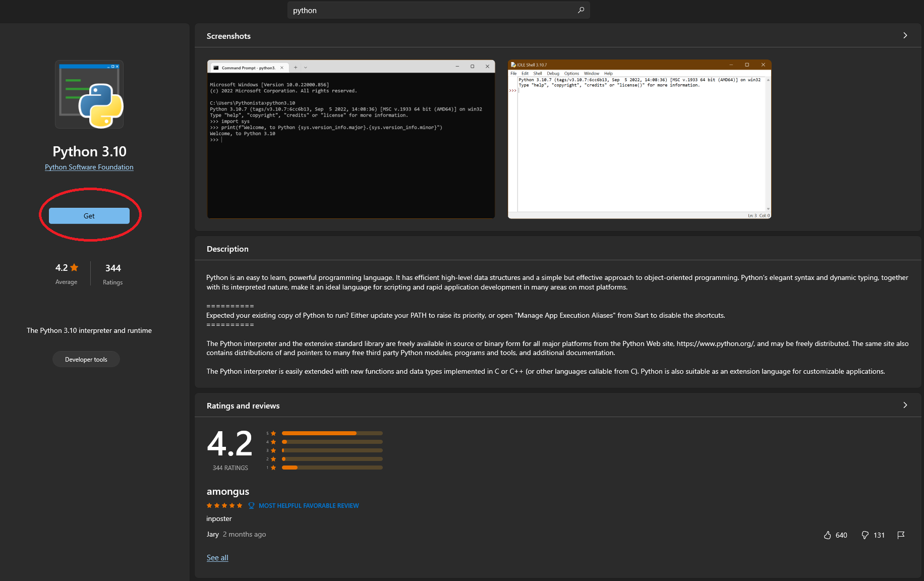Open the Python Software Foundation link
Screen dimensions: 924x581
(x=89, y=167)
